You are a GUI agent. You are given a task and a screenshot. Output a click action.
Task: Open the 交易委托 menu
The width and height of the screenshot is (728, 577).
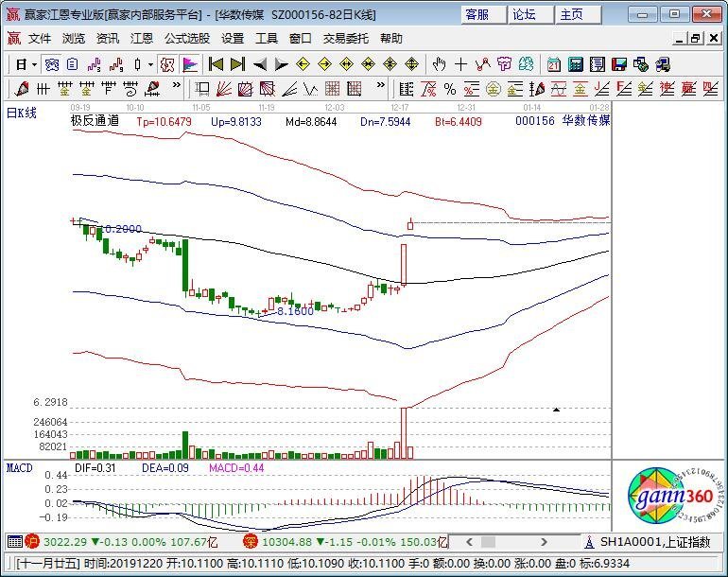pyautogui.click(x=346, y=39)
